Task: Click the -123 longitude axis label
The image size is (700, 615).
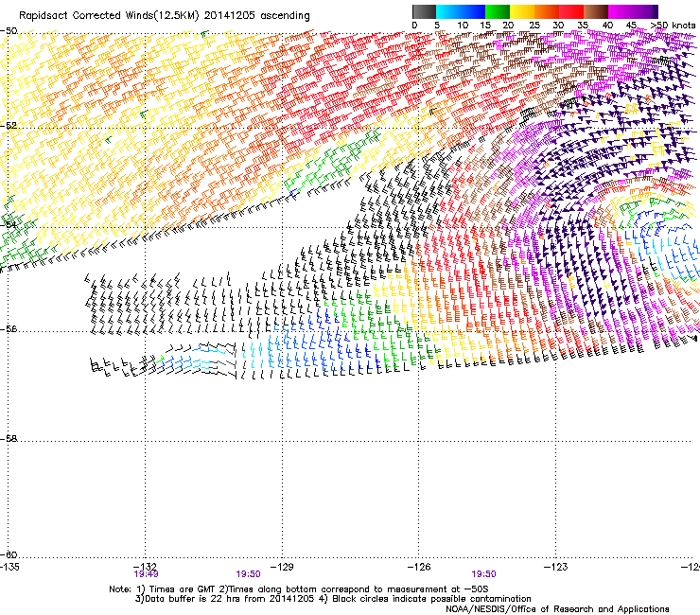Action: [x=555, y=567]
